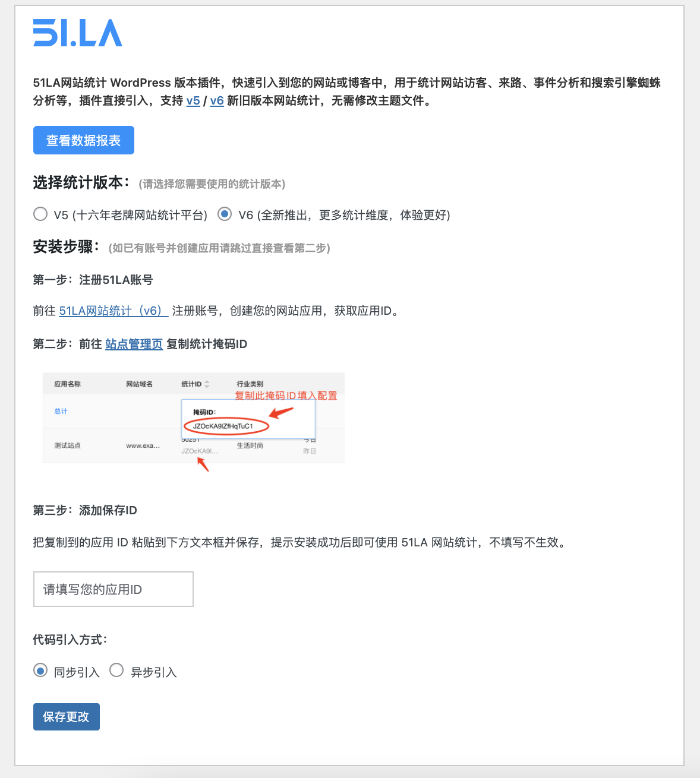Select the V6 全新推出 radio option
This screenshot has height=778, width=700.
click(225, 214)
